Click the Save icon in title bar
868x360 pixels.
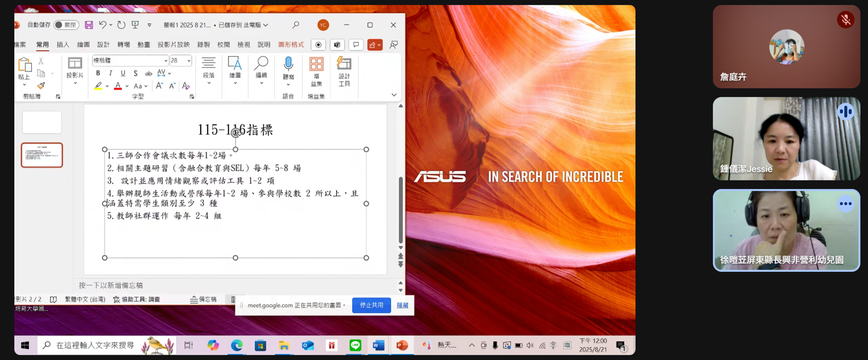pyautogui.click(x=89, y=25)
